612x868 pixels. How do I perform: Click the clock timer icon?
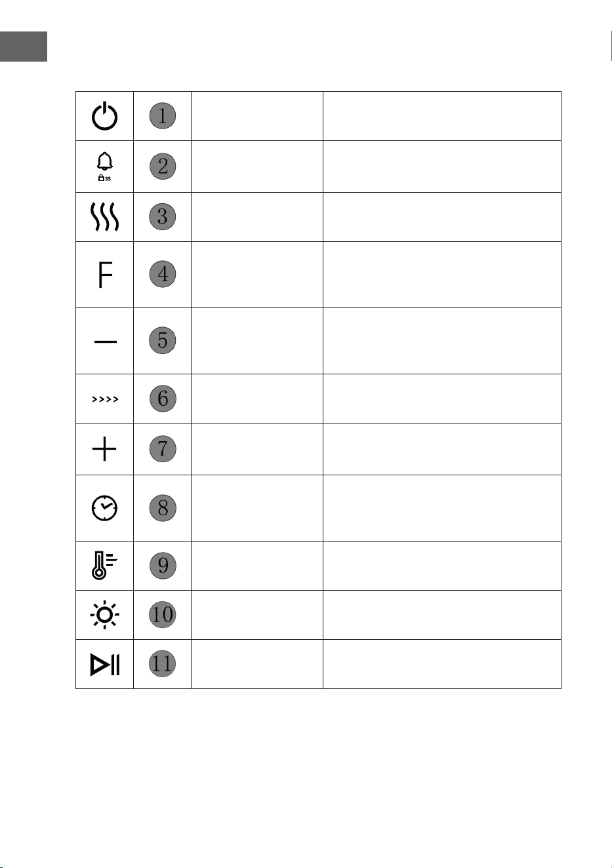coord(105,508)
